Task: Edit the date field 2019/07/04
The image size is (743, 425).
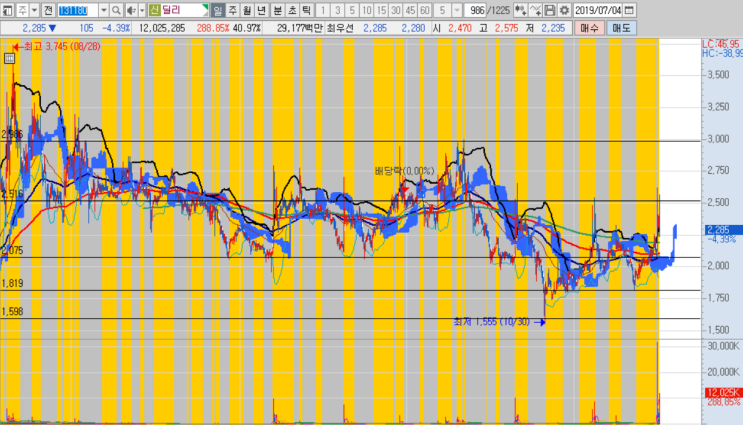Action: click(598, 10)
